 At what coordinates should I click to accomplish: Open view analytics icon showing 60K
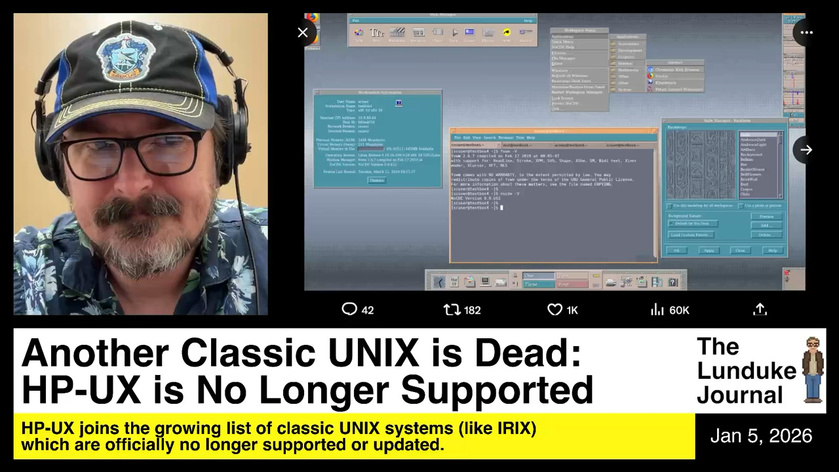pos(657,310)
